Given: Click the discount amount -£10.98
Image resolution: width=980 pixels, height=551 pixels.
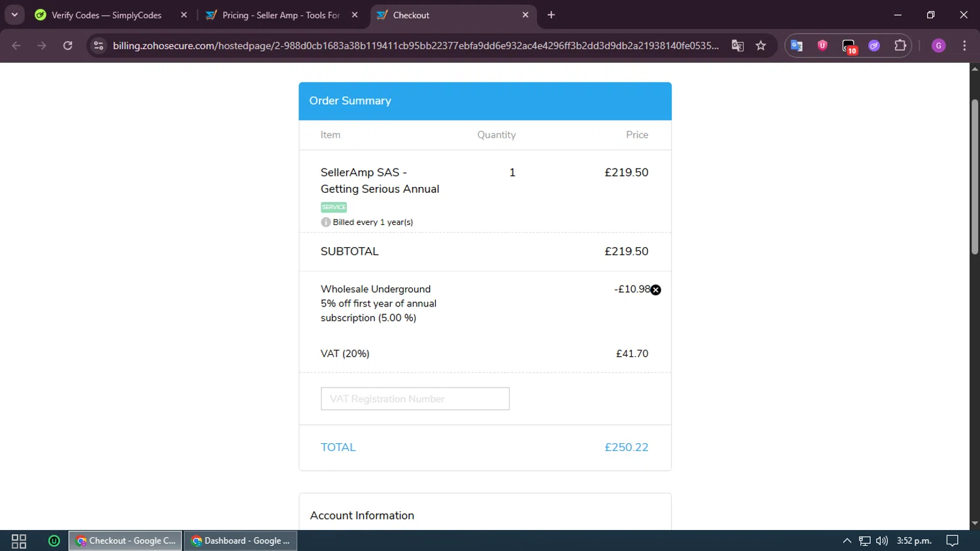Looking at the screenshot, I should (632, 289).
